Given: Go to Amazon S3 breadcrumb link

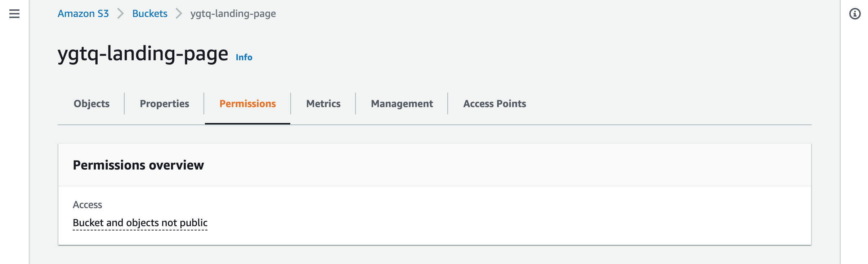Looking at the screenshot, I should 83,14.
